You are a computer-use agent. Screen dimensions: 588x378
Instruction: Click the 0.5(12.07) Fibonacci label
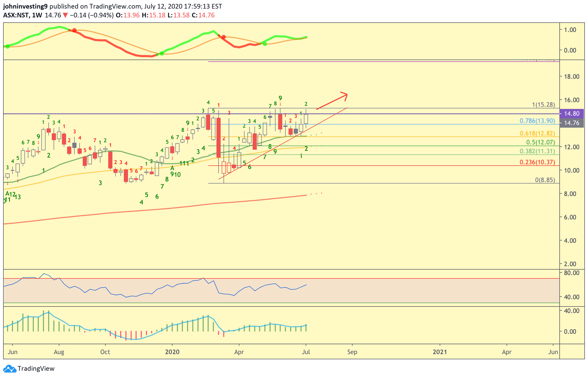pyautogui.click(x=540, y=142)
